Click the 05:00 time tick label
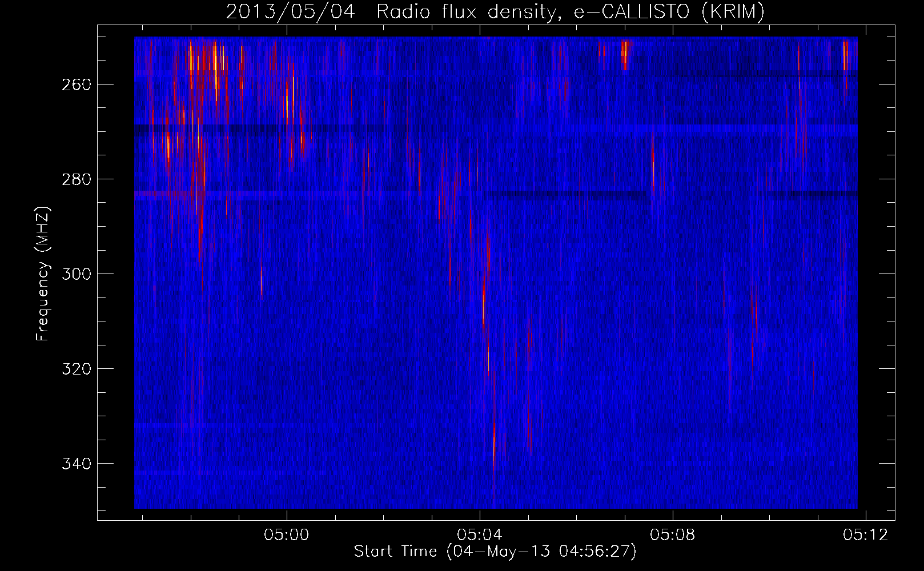Viewport: 924px width, 571px height. (287, 534)
